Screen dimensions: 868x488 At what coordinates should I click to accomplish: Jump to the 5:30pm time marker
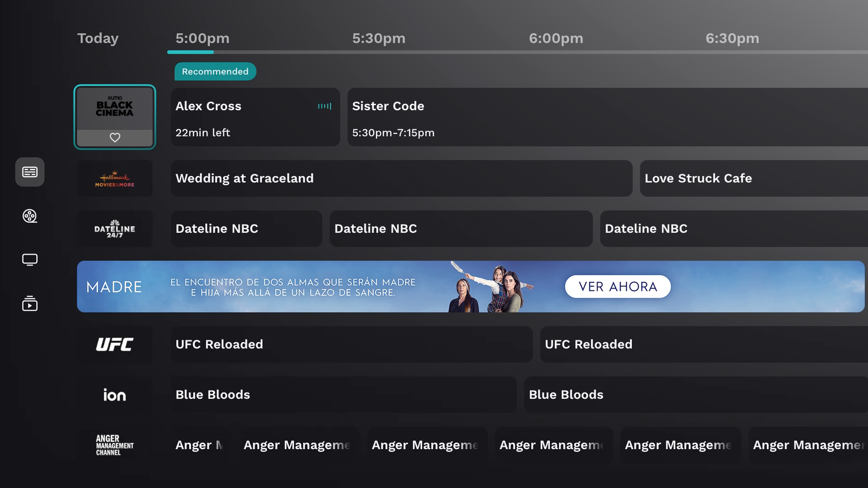pyautogui.click(x=379, y=38)
